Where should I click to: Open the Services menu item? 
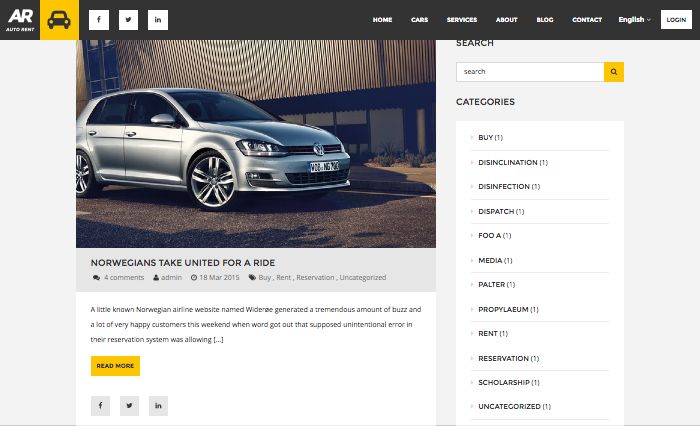461,20
